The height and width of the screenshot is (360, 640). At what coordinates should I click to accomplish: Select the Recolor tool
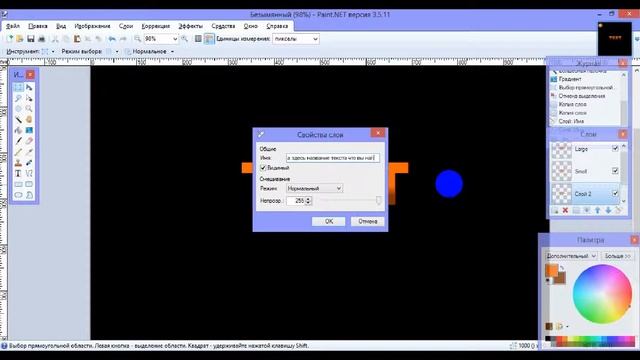pos(29,163)
